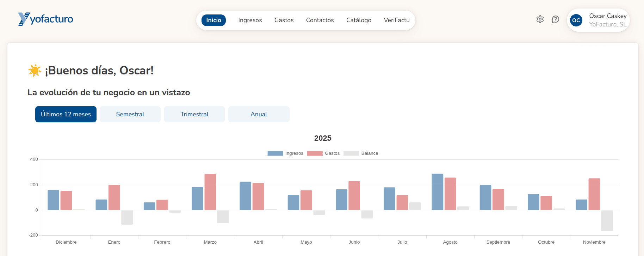644x256 pixels.
Task: Navigate to Gastos section
Action: tap(284, 20)
